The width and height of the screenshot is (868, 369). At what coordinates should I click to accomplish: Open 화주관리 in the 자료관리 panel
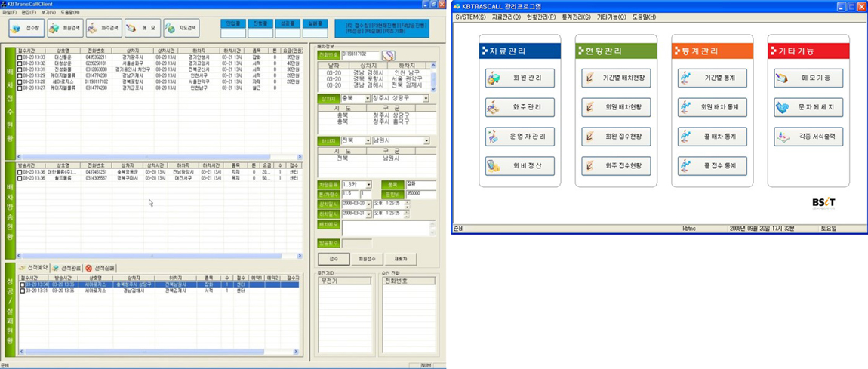520,107
